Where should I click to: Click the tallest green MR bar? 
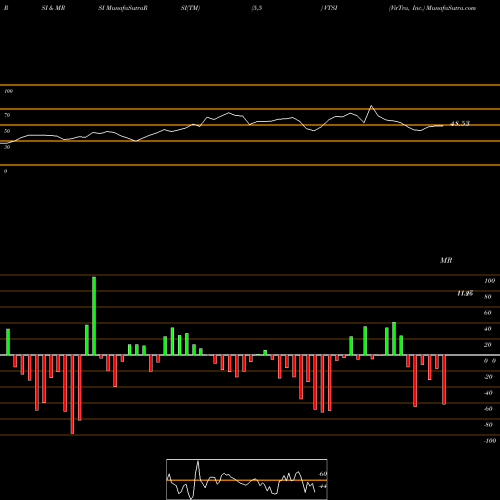(x=94, y=316)
